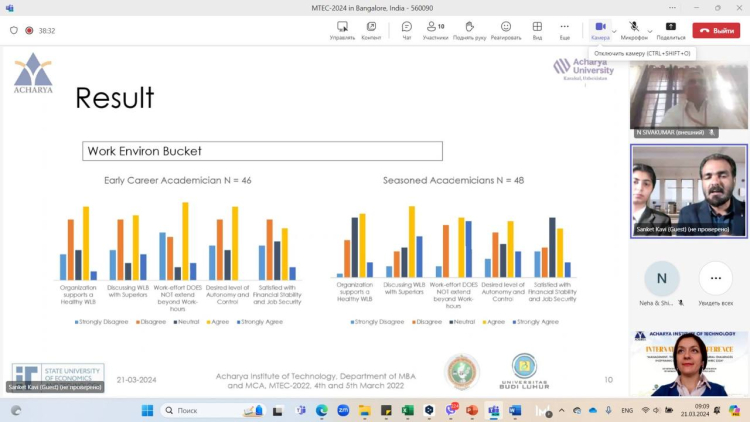Open the Chat panel
This screenshot has height=422, width=750.
coord(406,29)
